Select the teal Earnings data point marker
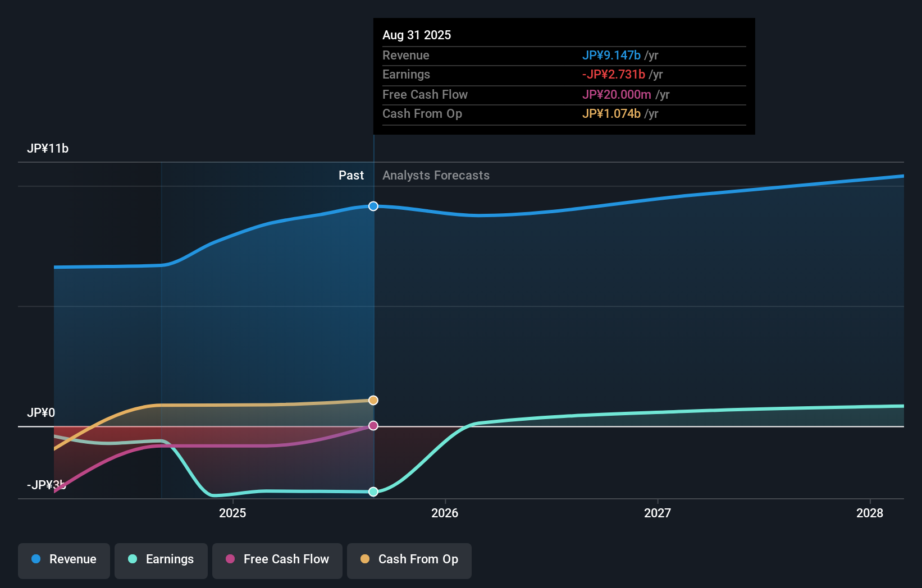This screenshot has width=922, height=588. tap(373, 491)
